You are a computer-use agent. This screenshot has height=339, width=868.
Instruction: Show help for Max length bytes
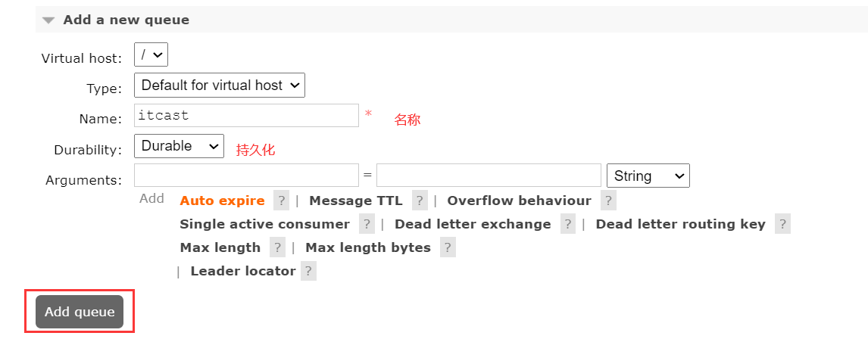448,247
